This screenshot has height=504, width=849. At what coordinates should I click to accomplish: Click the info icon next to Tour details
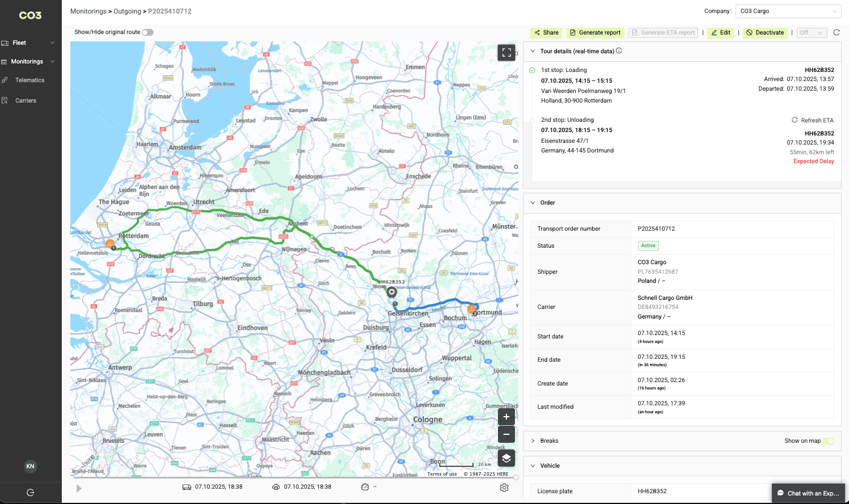(619, 50)
